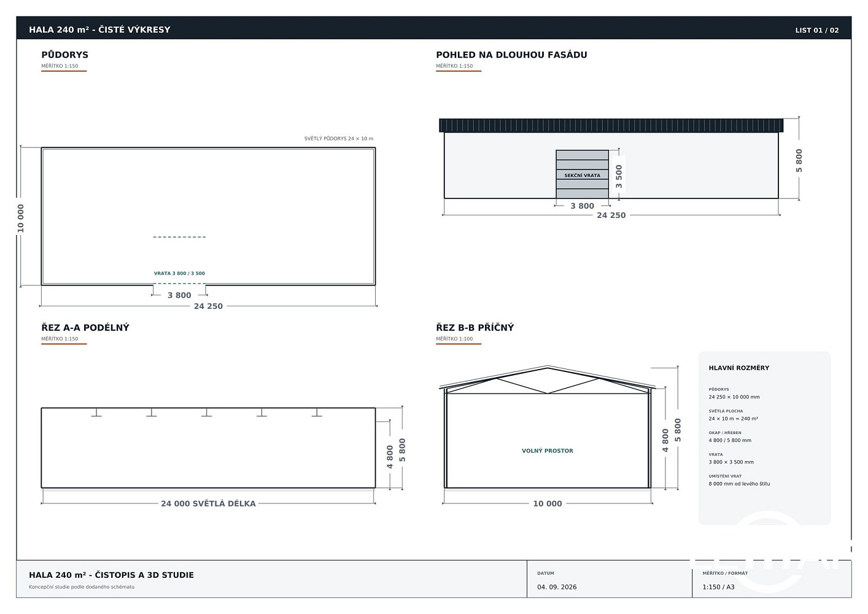This screenshot has height=614, width=868.
Task: Select "8 000 mm od levého štítu"
Action: [739, 484]
